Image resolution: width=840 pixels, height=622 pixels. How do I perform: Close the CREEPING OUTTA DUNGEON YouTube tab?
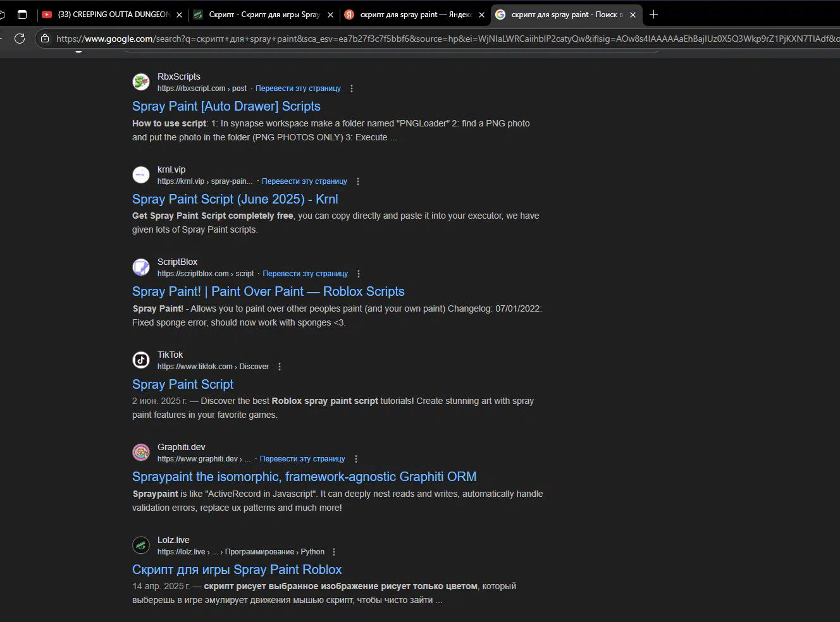179,15
